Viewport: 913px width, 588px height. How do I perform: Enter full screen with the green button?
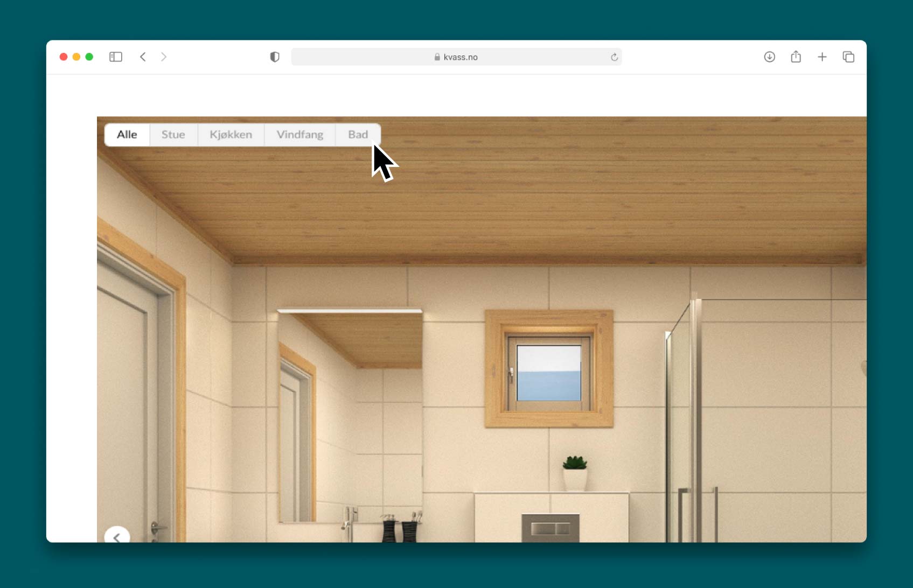[89, 57]
